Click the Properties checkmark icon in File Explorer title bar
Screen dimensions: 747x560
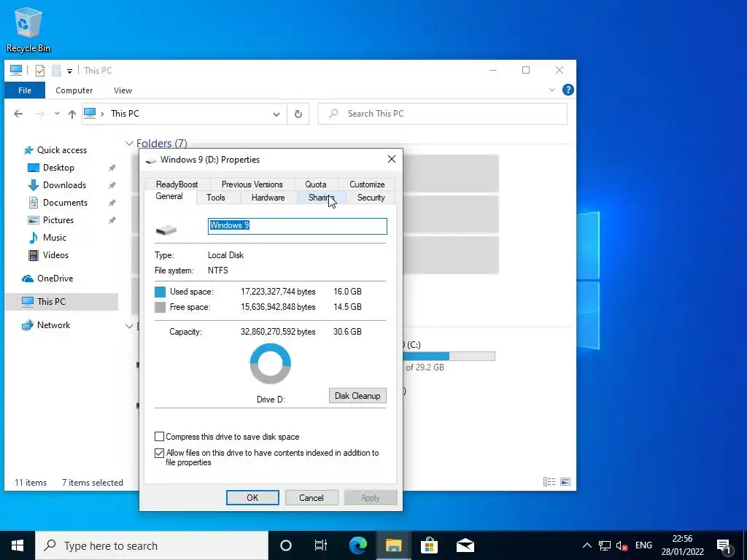pos(40,71)
